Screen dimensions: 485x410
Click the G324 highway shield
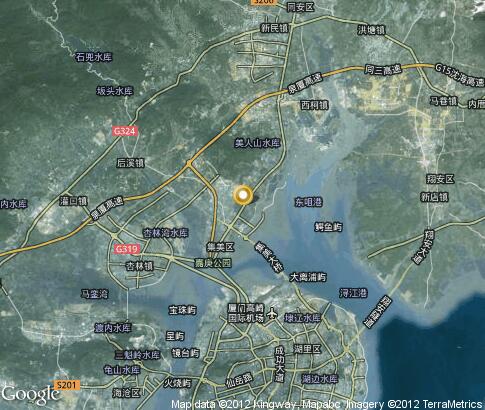(x=125, y=131)
